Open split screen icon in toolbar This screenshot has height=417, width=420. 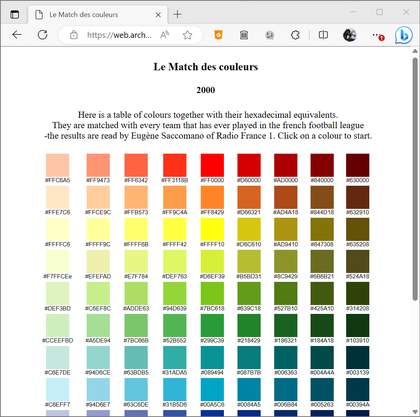[323, 35]
